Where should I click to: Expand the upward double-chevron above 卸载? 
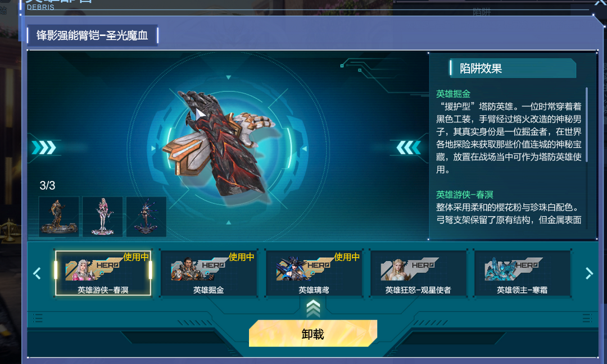point(313,309)
